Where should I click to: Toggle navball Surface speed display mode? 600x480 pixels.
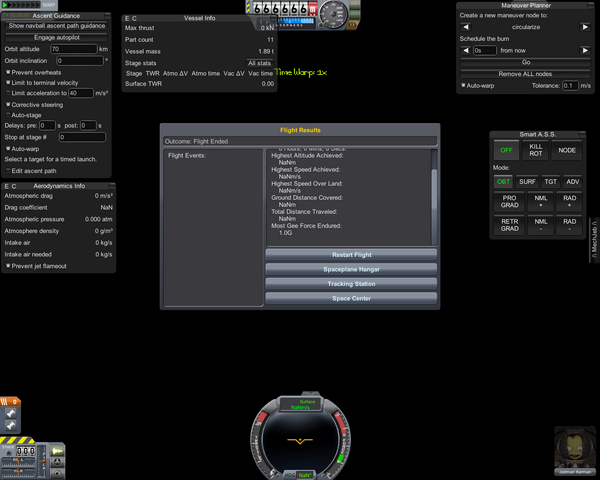(300, 405)
